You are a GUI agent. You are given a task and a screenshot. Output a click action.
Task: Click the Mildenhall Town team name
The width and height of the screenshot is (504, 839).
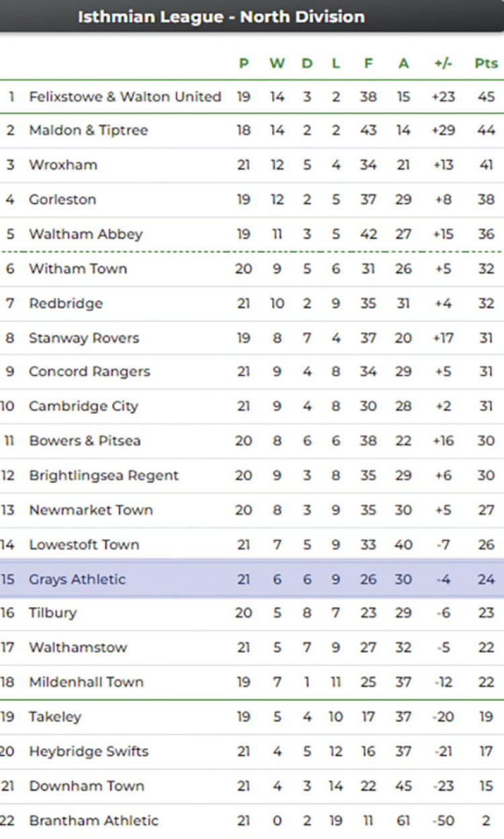pos(86,682)
